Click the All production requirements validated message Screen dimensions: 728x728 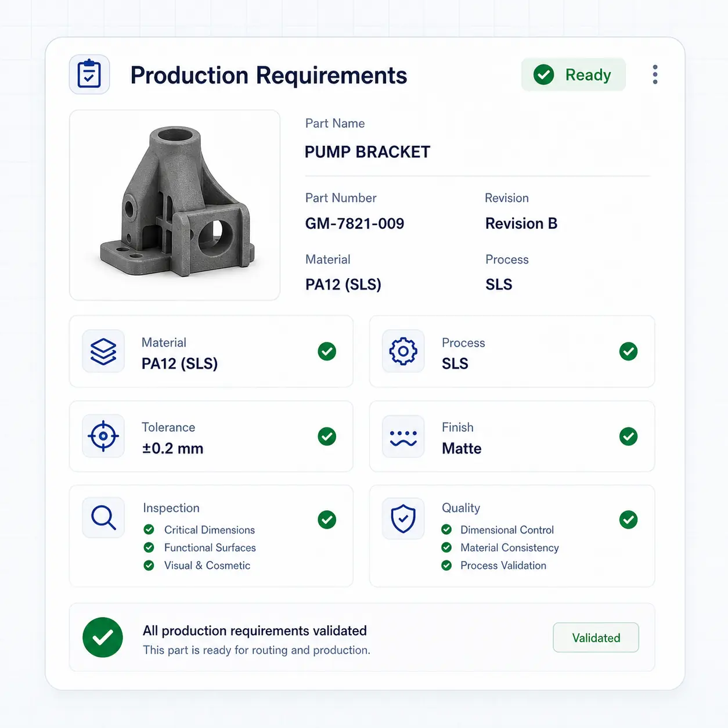click(255, 631)
